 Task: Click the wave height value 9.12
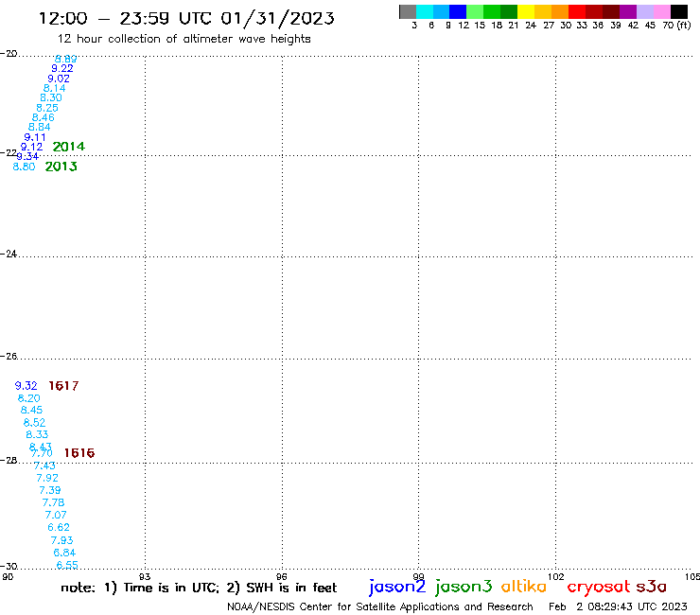tap(32, 147)
